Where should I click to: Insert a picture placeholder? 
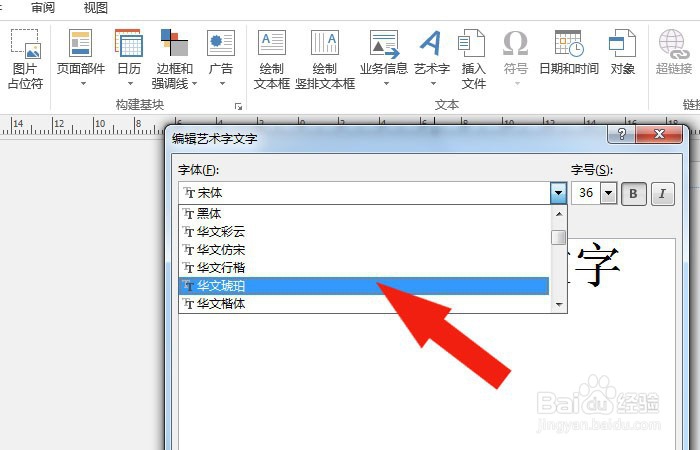[25, 58]
